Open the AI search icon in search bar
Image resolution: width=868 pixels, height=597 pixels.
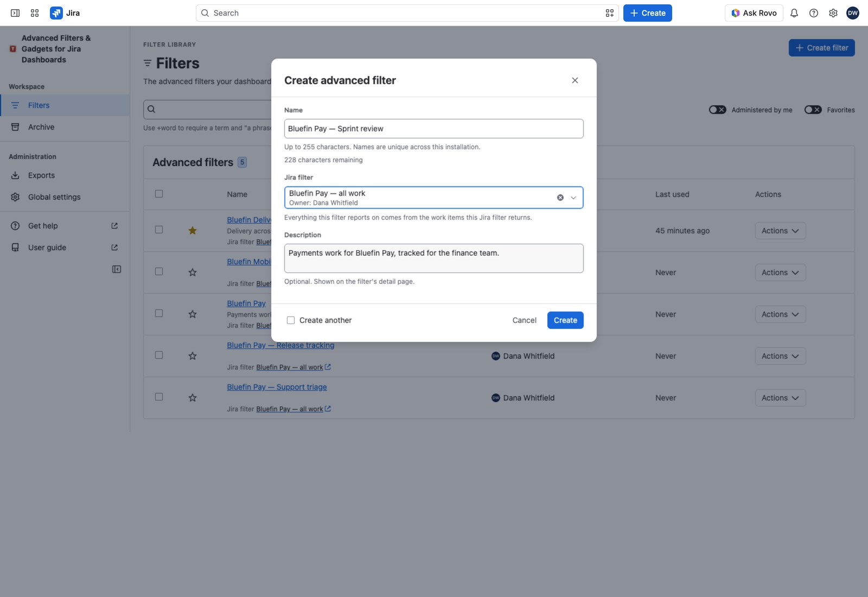click(610, 13)
